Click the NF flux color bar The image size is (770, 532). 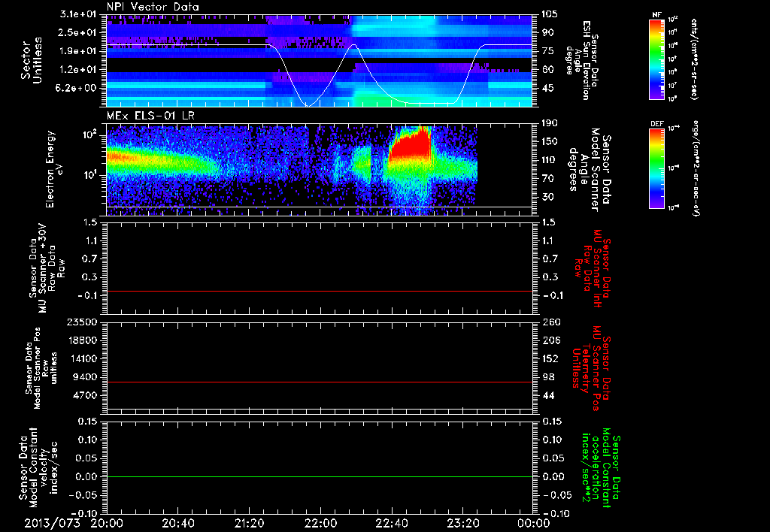pos(656,59)
